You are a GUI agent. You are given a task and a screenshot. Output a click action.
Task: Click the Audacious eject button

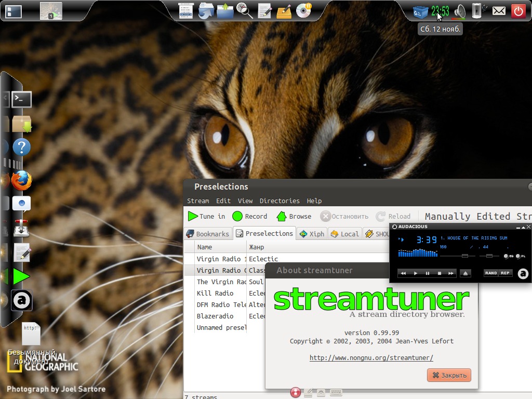tap(465, 273)
